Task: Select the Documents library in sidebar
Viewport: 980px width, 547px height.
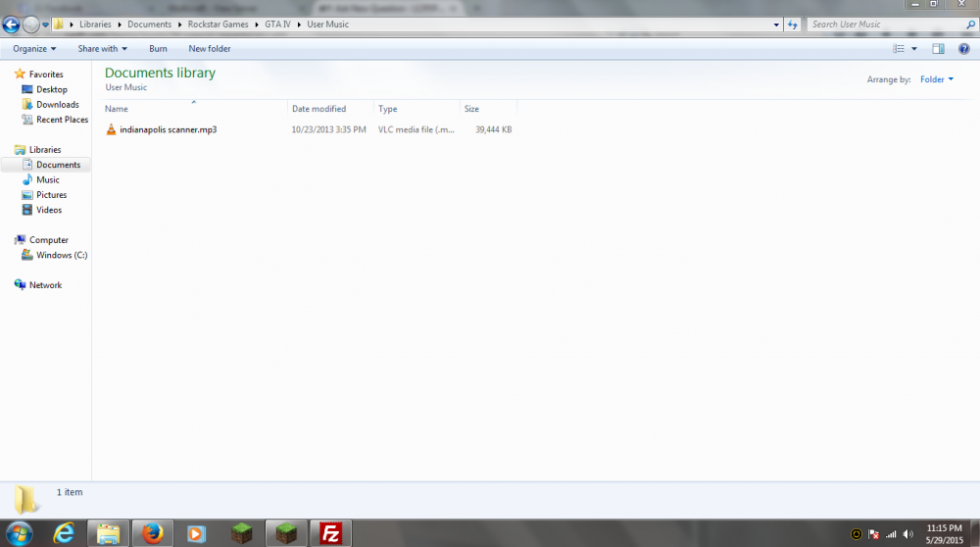Action: 58,165
